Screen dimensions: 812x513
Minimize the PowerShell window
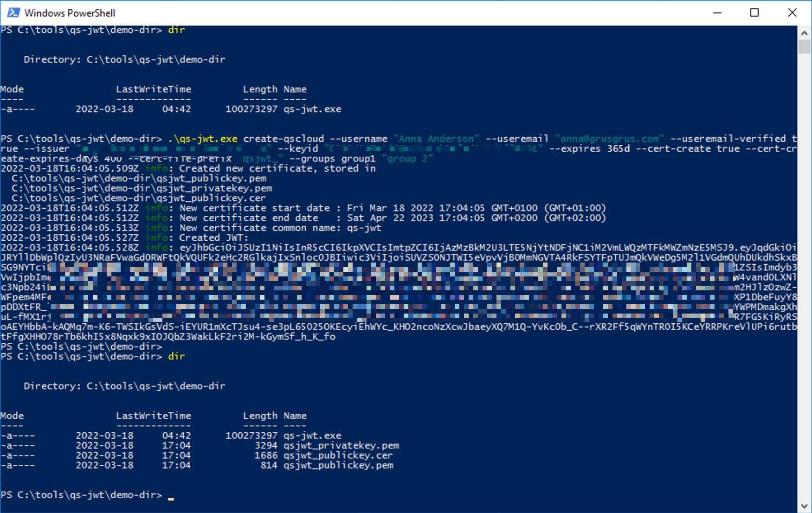(x=717, y=13)
